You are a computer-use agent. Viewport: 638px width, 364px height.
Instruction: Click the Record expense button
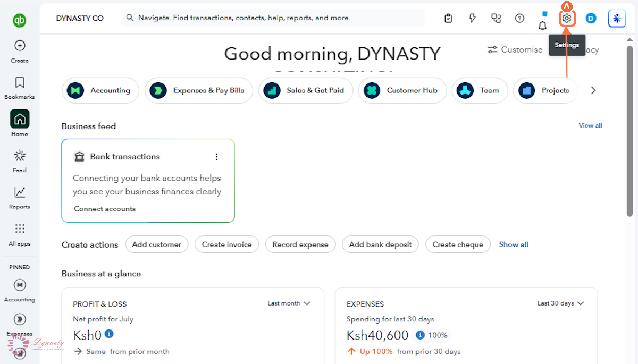[300, 244]
